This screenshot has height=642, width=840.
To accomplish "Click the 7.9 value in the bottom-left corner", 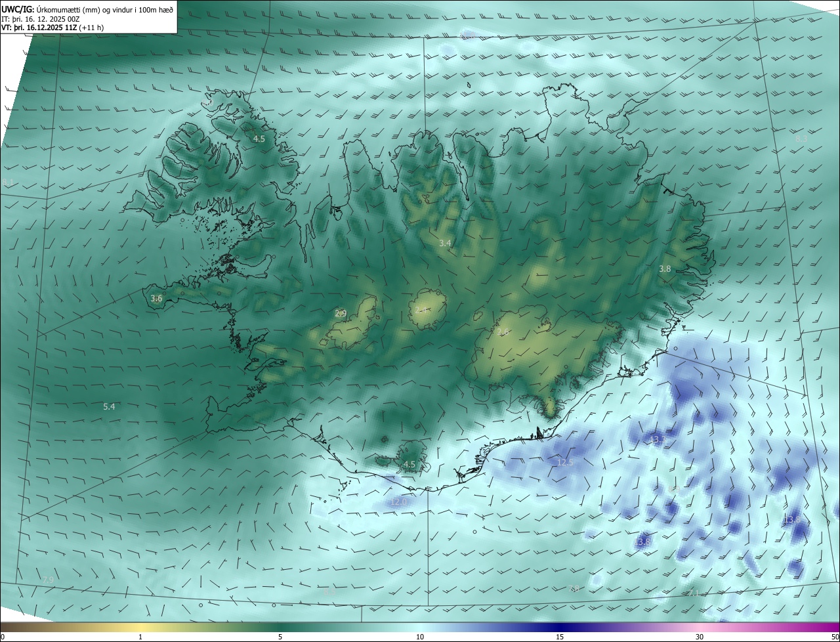I will click(48, 580).
